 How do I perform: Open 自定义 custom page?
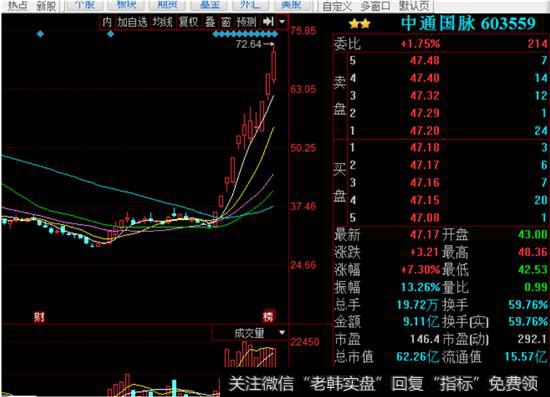[x=337, y=6]
